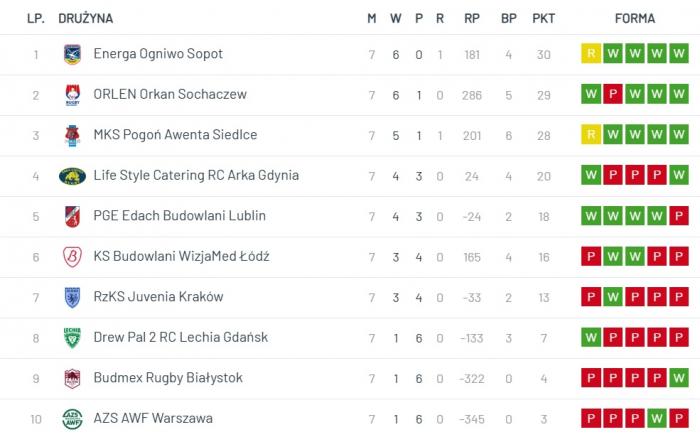Click the FORMA column header
The image size is (700, 437).
click(x=635, y=18)
